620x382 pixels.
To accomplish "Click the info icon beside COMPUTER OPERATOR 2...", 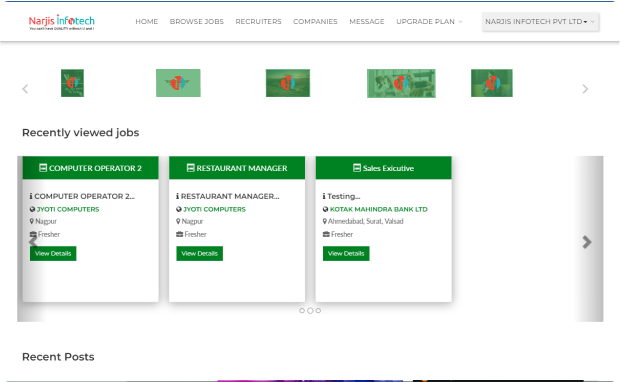I will pyautogui.click(x=31, y=196).
